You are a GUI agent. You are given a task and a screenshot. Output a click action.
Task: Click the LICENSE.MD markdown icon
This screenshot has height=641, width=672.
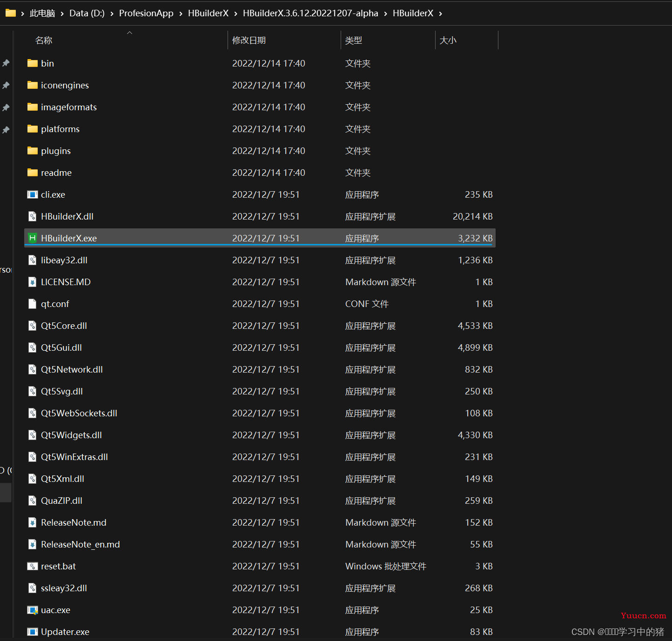33,282
